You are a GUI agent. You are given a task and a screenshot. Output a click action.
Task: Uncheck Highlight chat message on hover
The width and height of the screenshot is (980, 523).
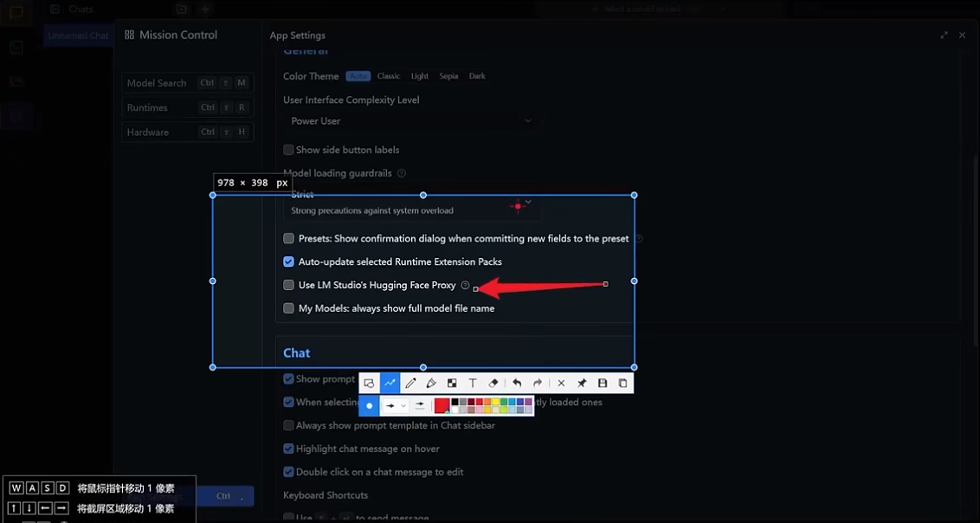pyautogui.click(x=289, y=449)
